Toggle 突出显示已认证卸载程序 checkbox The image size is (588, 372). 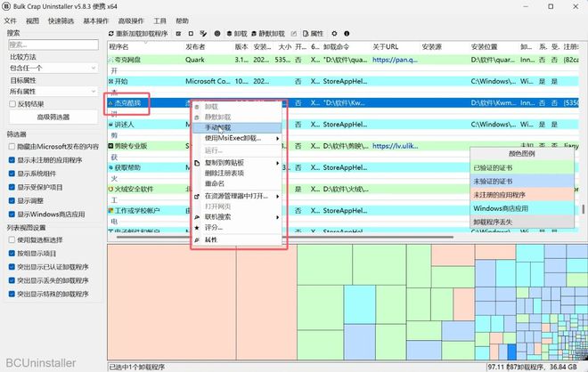[x=12, y=267]
